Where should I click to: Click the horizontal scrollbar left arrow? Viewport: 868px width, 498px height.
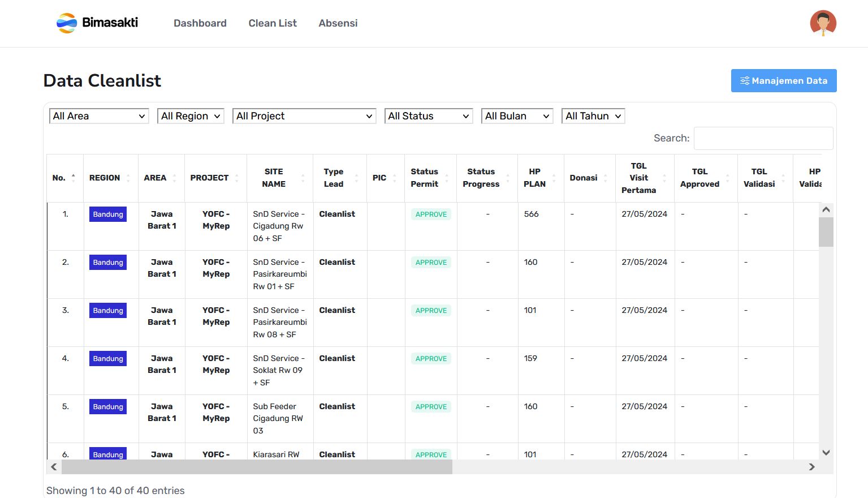click(x=54, y=467)
